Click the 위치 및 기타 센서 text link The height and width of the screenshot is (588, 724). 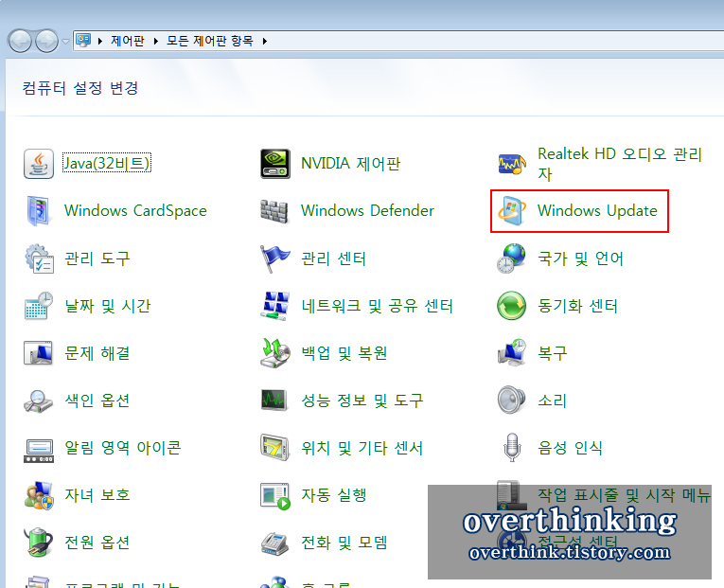click(x=362, y=448)
